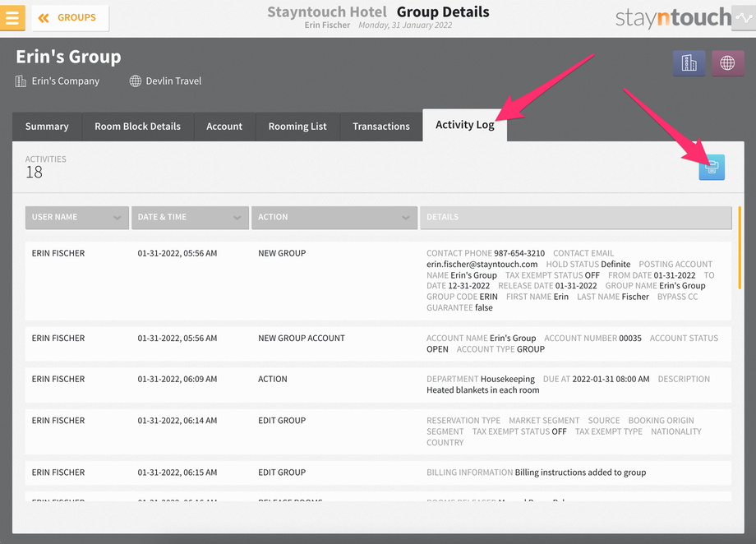Image resolution: width=756 pixels, height=544 pixels.
Task: Open the hamburger main menu
Action: coord(12,18)
